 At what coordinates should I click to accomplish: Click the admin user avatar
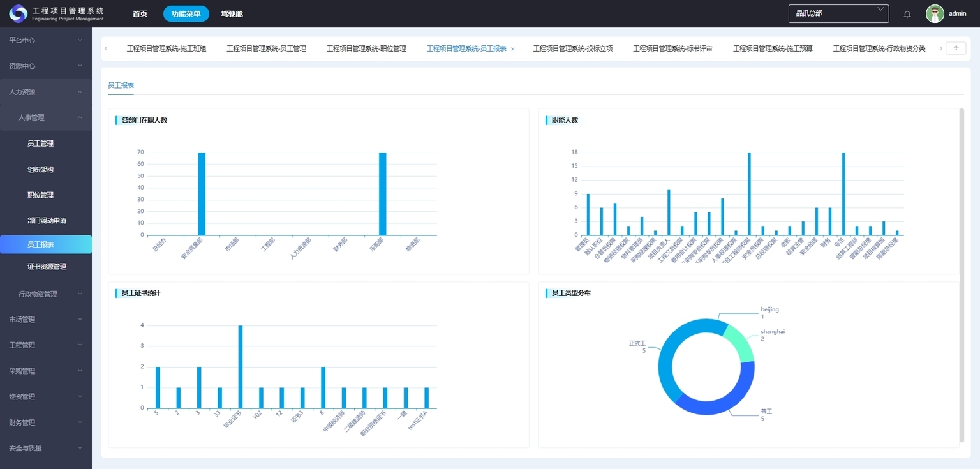(x=935, y=14)
